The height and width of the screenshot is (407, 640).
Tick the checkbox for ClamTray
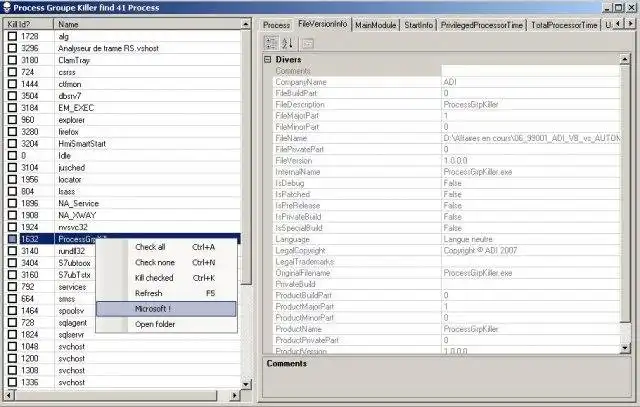[12, 60]
